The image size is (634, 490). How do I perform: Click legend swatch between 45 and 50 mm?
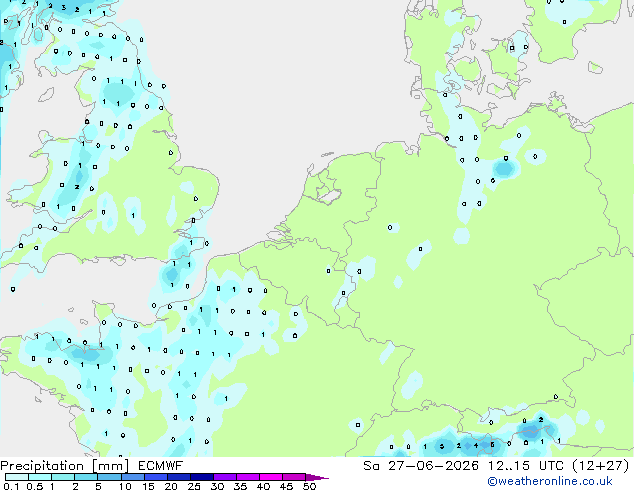coord(294,477)
